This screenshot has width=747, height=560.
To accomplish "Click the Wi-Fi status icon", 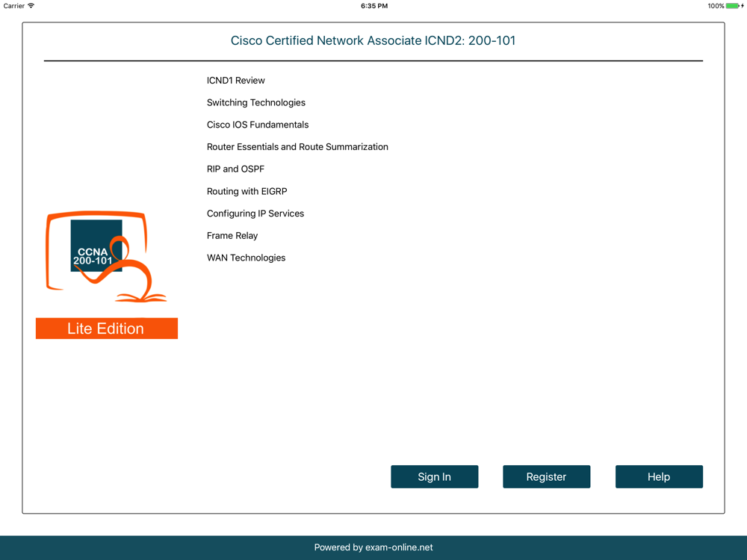I will [x=31, y=6].
